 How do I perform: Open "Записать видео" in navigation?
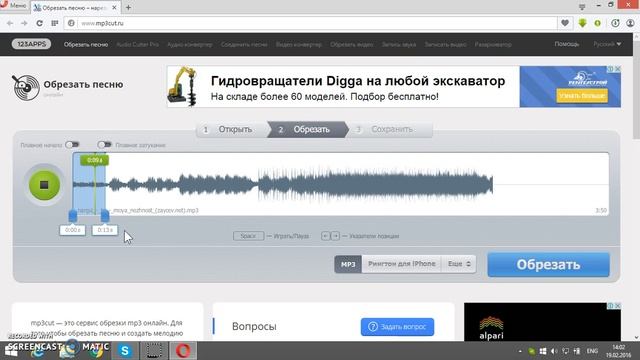coord(445,44)
